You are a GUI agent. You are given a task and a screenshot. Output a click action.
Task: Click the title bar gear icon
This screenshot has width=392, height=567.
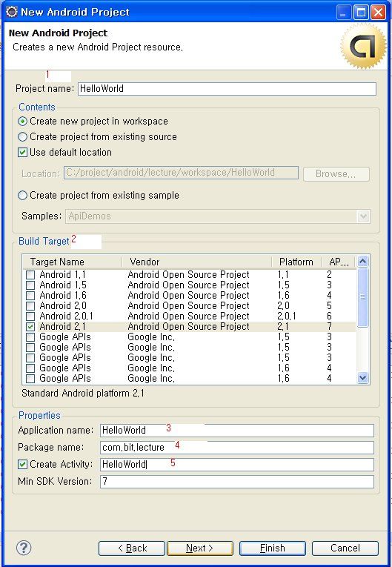tap(12, 12)
